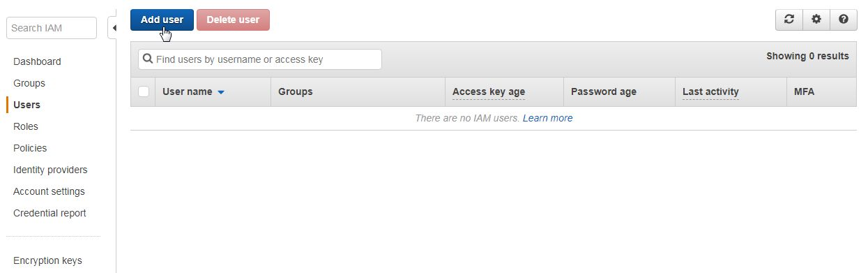Open the settings gear icon
The height and width of the screenshot is (273, 868).
(816, 20)
